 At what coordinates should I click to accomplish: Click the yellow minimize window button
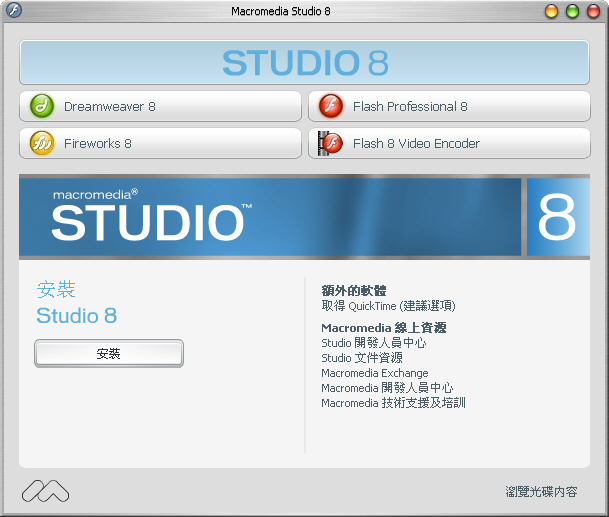pyautogui.click(x=551, y=11)
